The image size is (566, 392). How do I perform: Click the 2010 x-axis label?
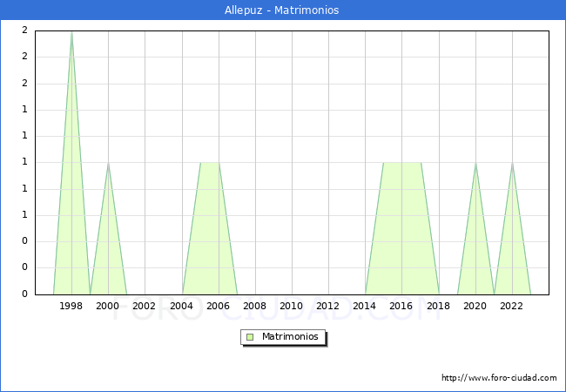point(292,306)
